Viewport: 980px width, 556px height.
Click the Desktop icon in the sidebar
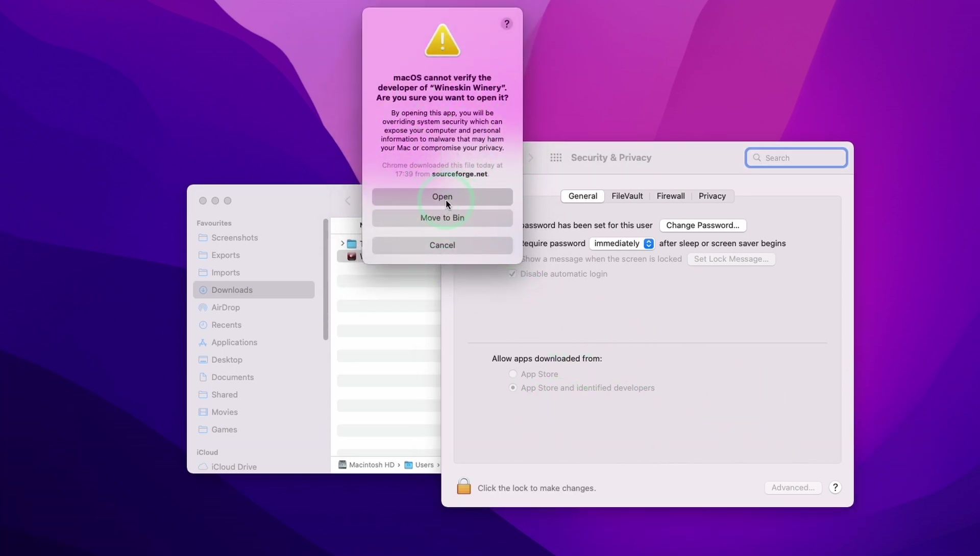pyautogui.click(x=203, y=360)
